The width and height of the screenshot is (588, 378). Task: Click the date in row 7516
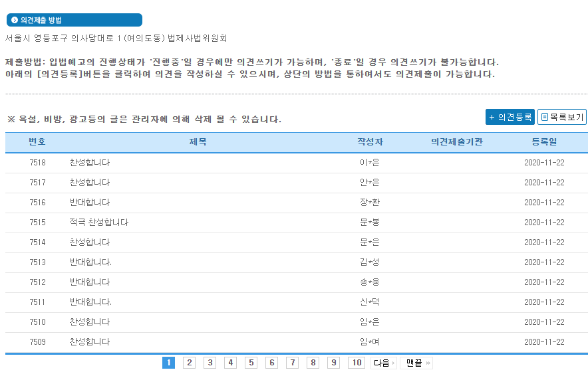pyautogui.click(x=544, y=203)
